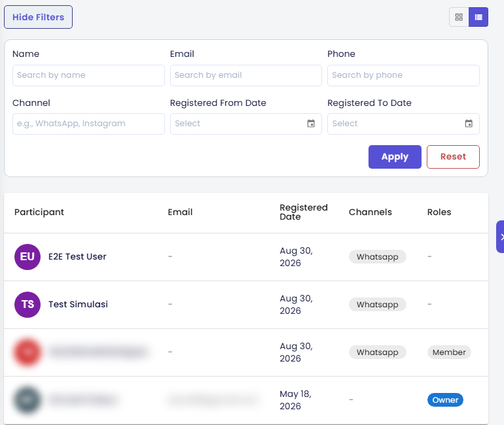Viewport: 504px width, 425px height.
Task: Click Whatsapp badge in E2E Test User row
Action: tap(378, 257)
